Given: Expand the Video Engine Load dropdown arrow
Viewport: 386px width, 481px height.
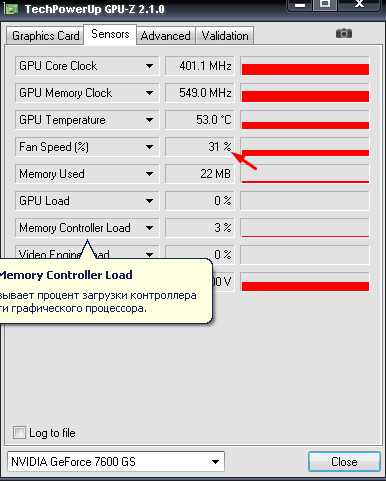Looking at the screenshot, I should click(x=149, y=255).
